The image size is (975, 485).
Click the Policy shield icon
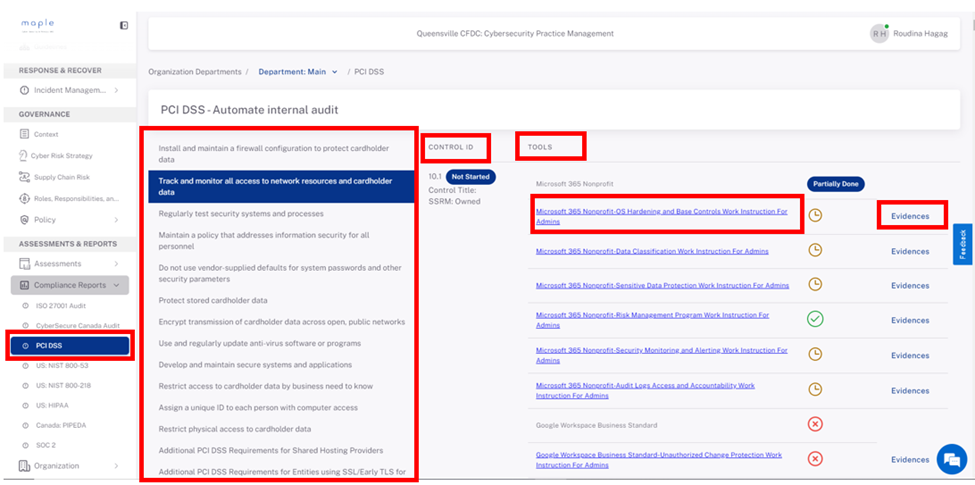click(24, 219)
